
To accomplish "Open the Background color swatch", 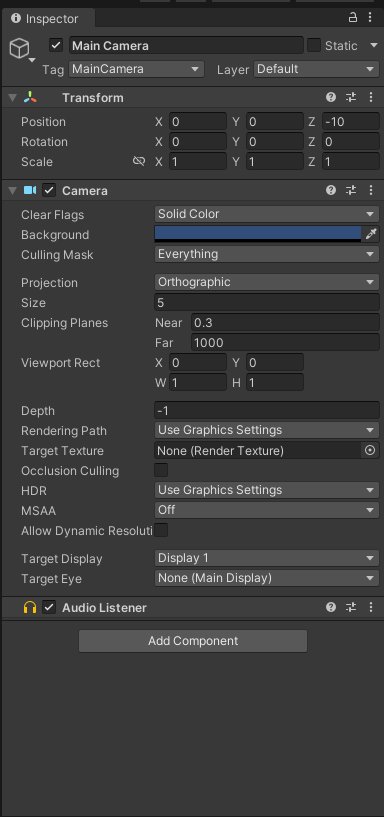I will (258, 234).
